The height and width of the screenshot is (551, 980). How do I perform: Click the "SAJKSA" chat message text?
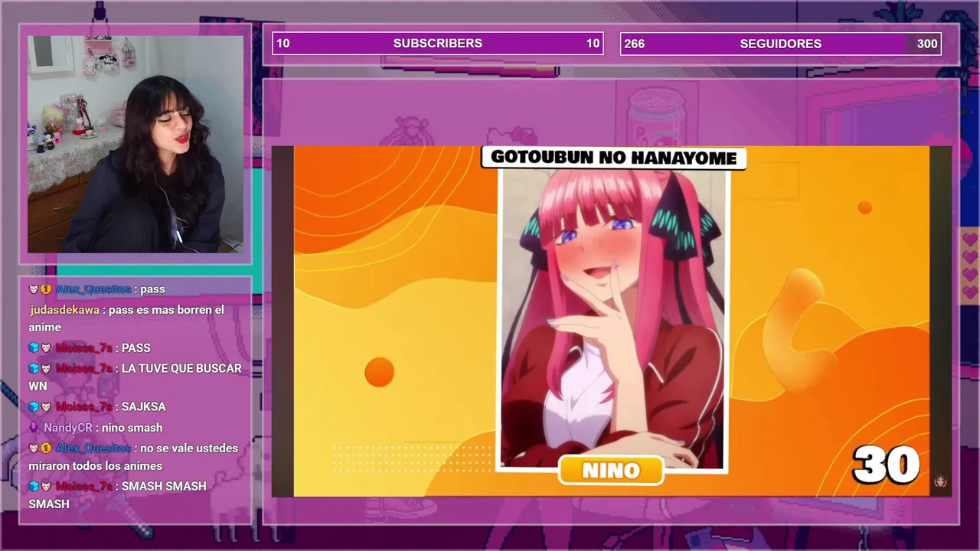pos(144,407)
